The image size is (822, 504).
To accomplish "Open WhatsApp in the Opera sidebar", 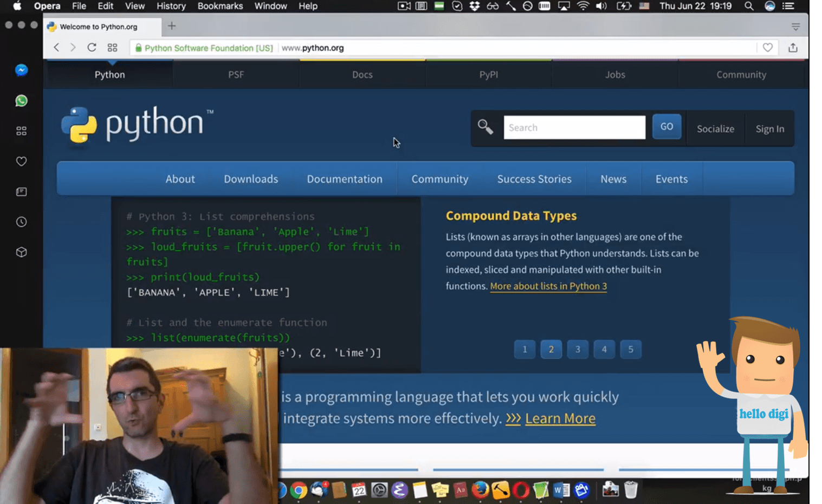I will click(21, 101).
